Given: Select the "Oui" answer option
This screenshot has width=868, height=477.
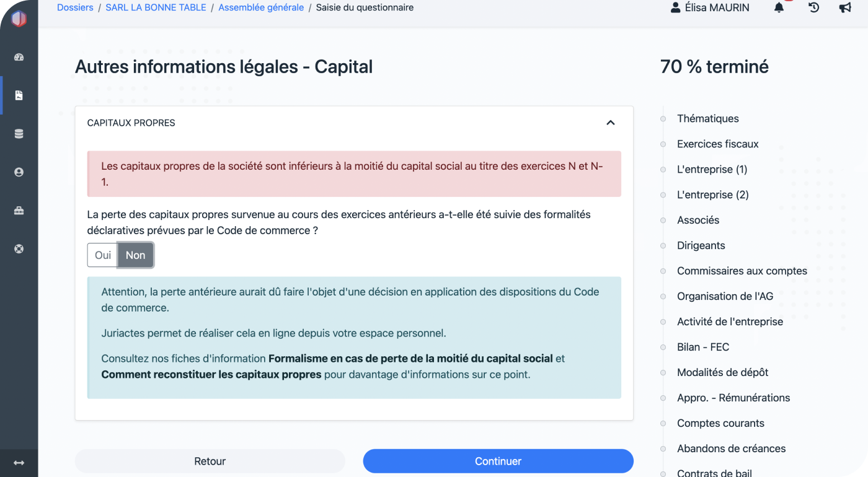Looking at the screenshot, I should (x=103, y=255).
